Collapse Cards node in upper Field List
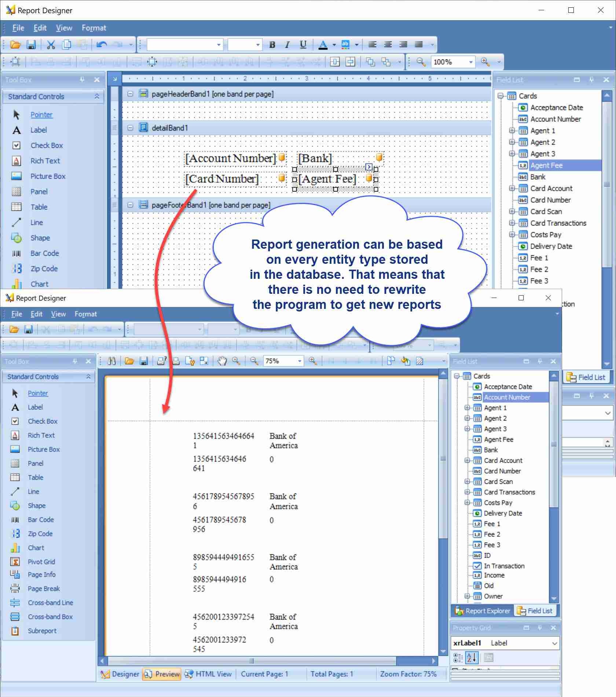 tap(500, 96)
